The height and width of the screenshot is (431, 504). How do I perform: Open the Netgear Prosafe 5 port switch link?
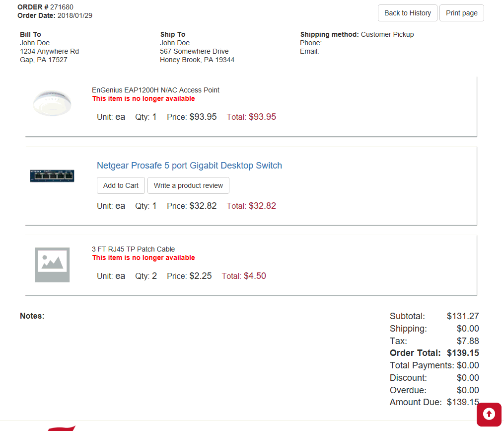[189, 166]
